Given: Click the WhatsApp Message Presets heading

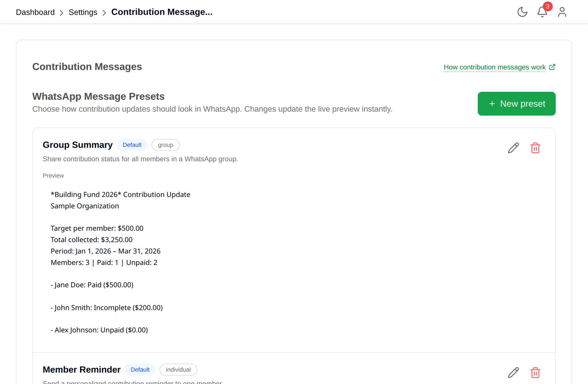Looking at the screenshot, I should pos(98,96).
